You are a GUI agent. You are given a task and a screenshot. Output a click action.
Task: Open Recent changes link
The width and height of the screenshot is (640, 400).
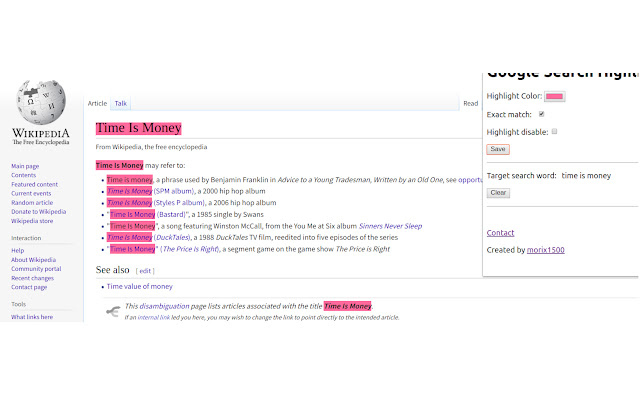tap(32, 278)
